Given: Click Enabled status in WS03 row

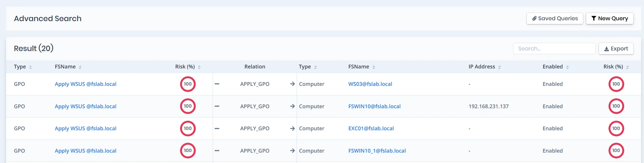Looking at the screenshot, I should [x=552, y=84].
